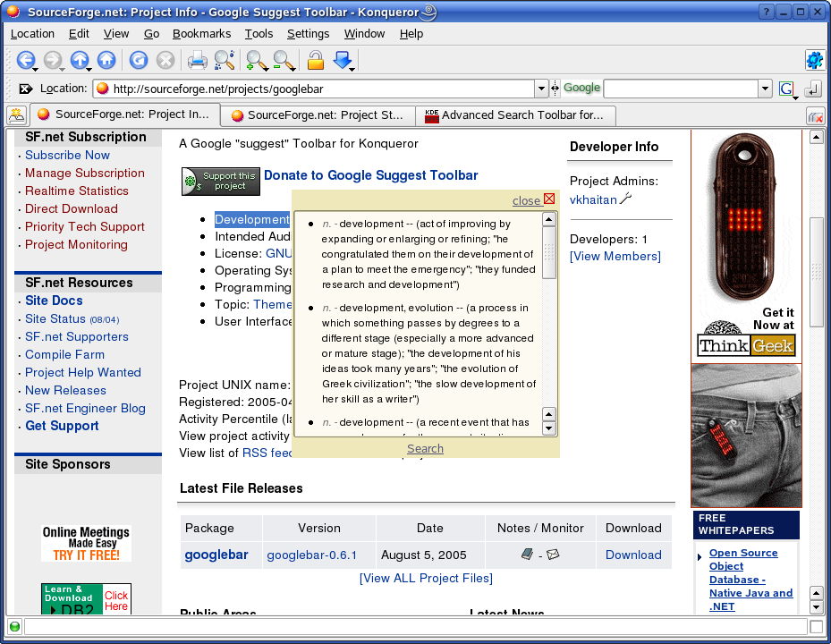The image size is (831, 644).
Task: Click the KDE gear animation icon
Action: coord(815,60)
